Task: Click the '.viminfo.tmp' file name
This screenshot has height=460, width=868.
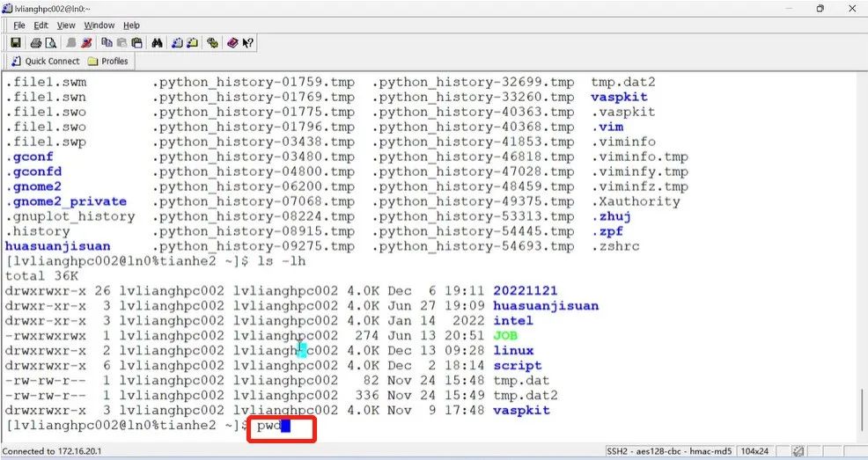Action: (x=639, y=157)
